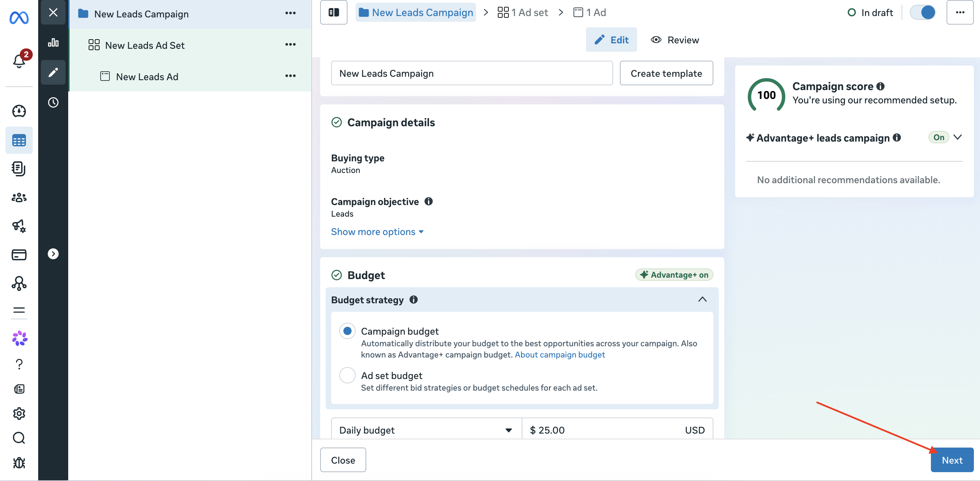Open Campaign score info icon
980x481 pixels.
pos(880,86)
